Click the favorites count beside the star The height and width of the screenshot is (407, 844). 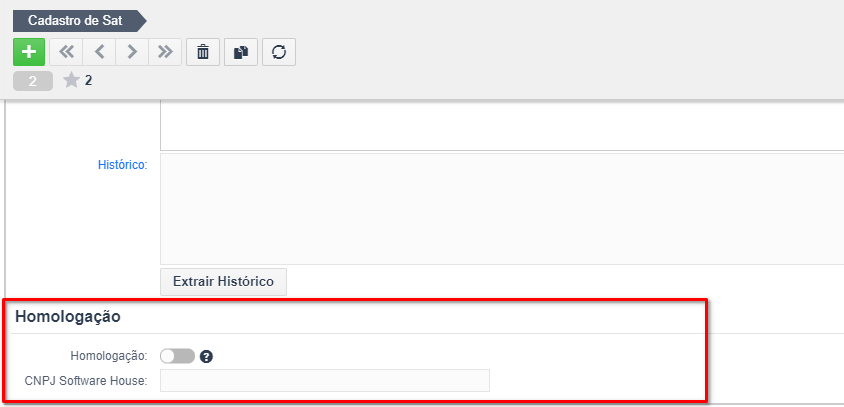point(88,81)
